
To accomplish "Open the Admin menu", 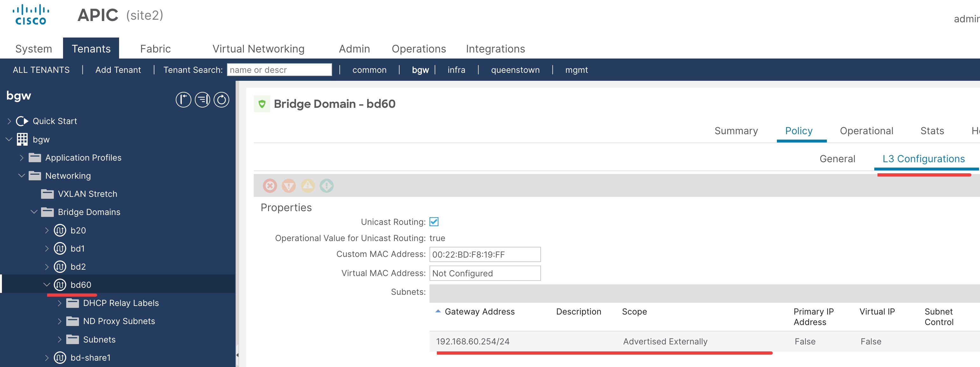I will 354,49.
